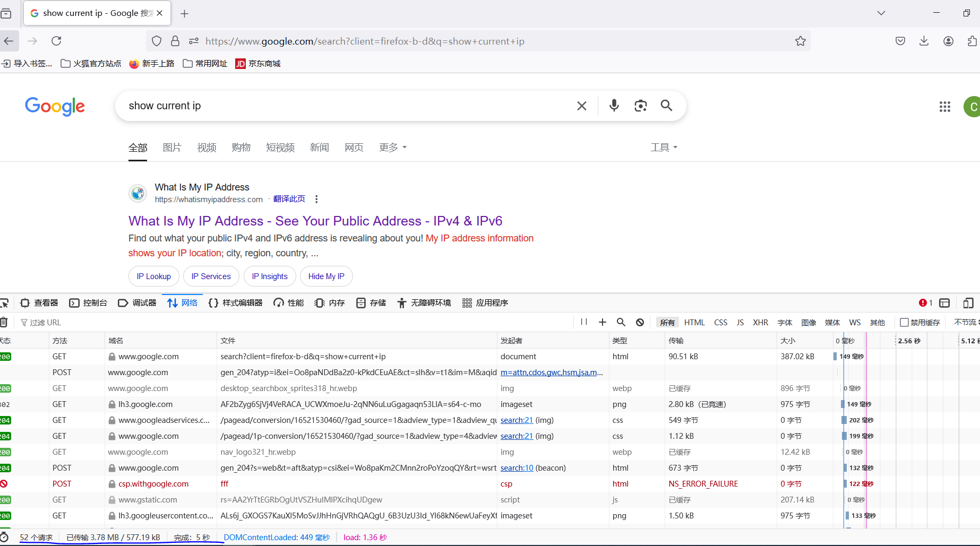The width and height of the screenshot is (980, 546).
Task: Filter requests by 图像 type
Action: tap(809, 323)
